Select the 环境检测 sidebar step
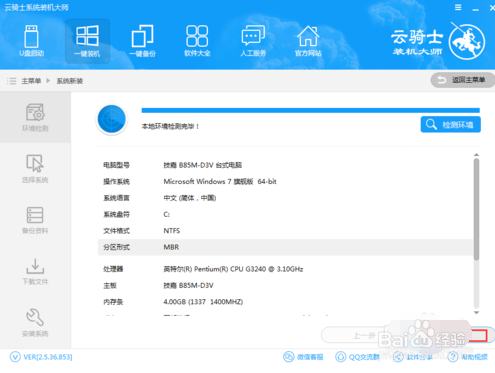This screenshot has width=495, height=373. tap(35, 118)
